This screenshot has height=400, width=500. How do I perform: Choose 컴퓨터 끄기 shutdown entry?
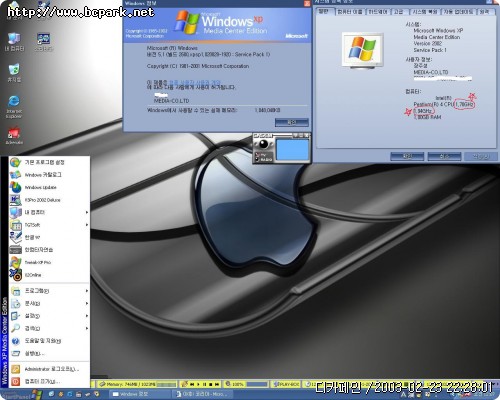tap(49, 381)
